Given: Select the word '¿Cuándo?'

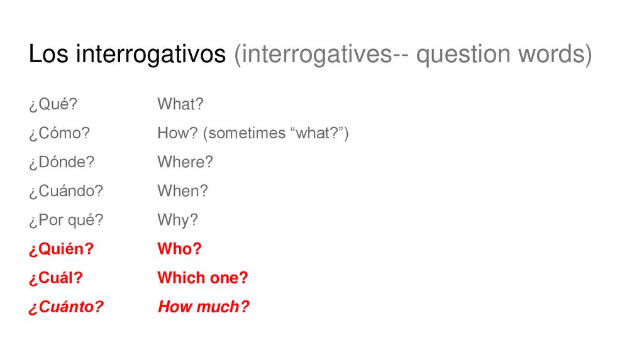Looking at the screenshot, I should 65,191.
